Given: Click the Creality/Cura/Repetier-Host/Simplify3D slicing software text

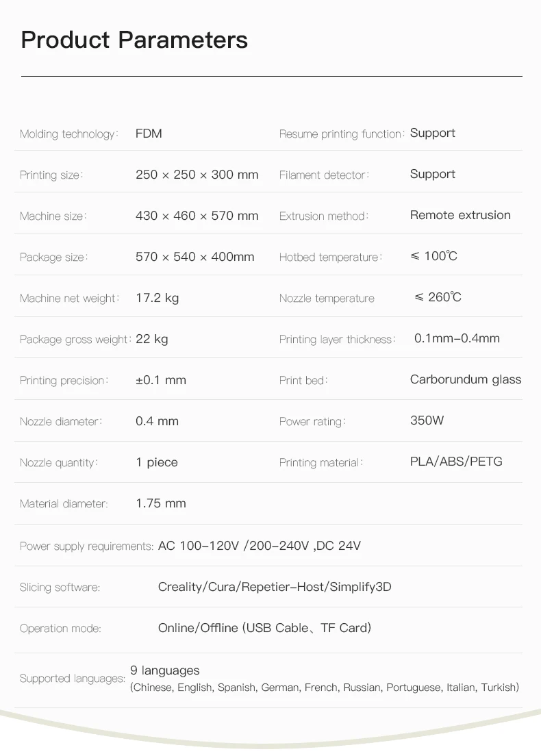Looking at the screenshot, I should (275, 587).
